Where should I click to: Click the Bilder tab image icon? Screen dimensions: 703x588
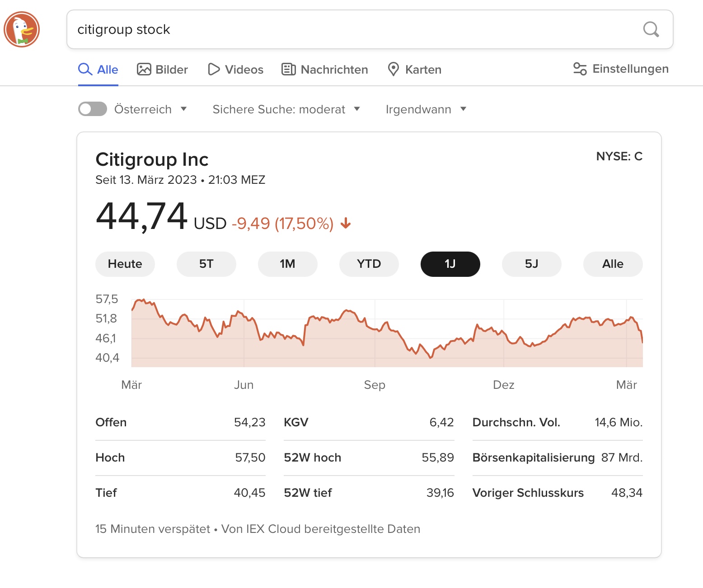[144, 69]
